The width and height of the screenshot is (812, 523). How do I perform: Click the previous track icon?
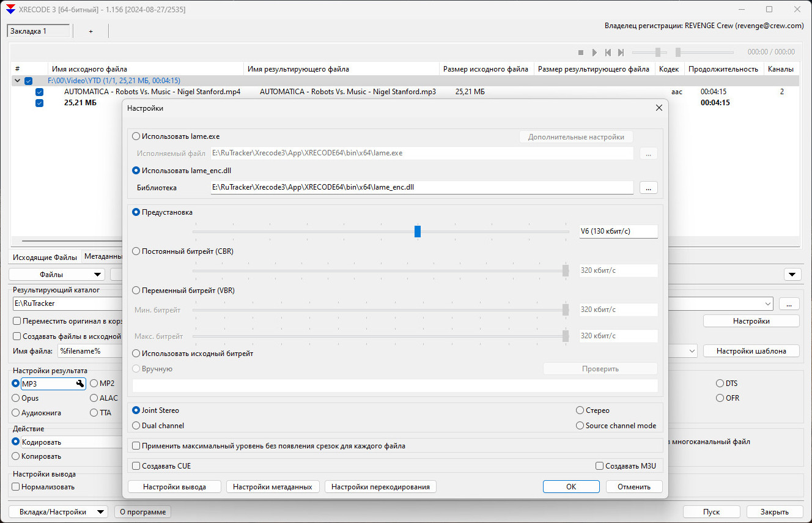coord(608,53)
